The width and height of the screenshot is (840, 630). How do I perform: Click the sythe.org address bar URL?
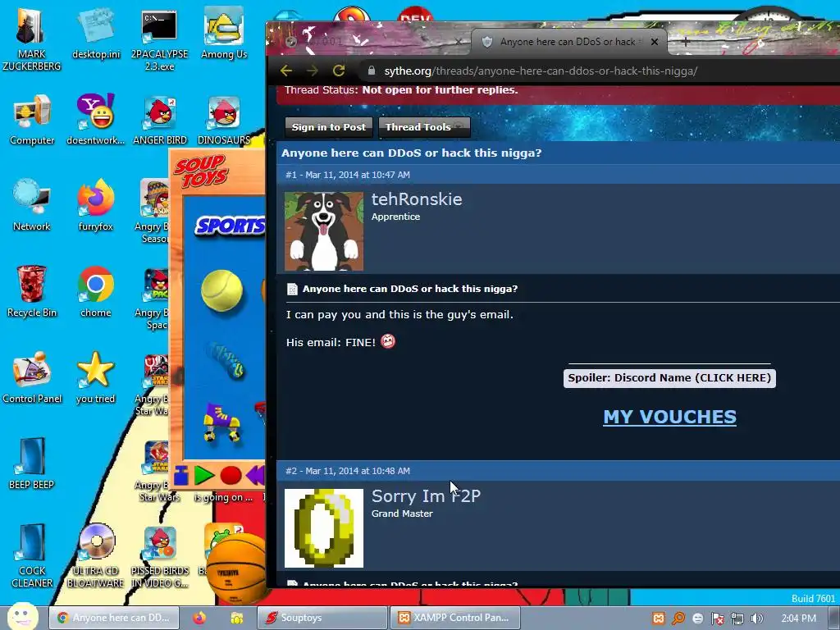pos(541,71)
